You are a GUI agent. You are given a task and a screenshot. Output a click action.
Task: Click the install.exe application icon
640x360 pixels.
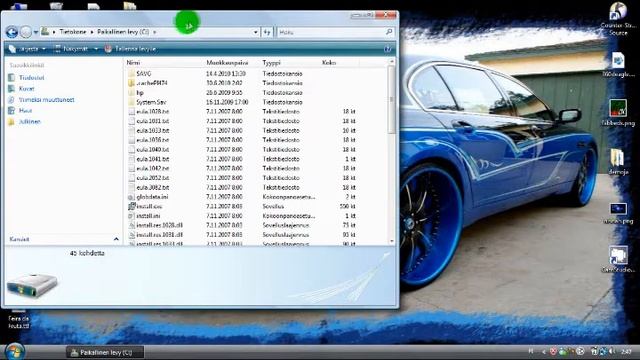(x=131, y=207)
